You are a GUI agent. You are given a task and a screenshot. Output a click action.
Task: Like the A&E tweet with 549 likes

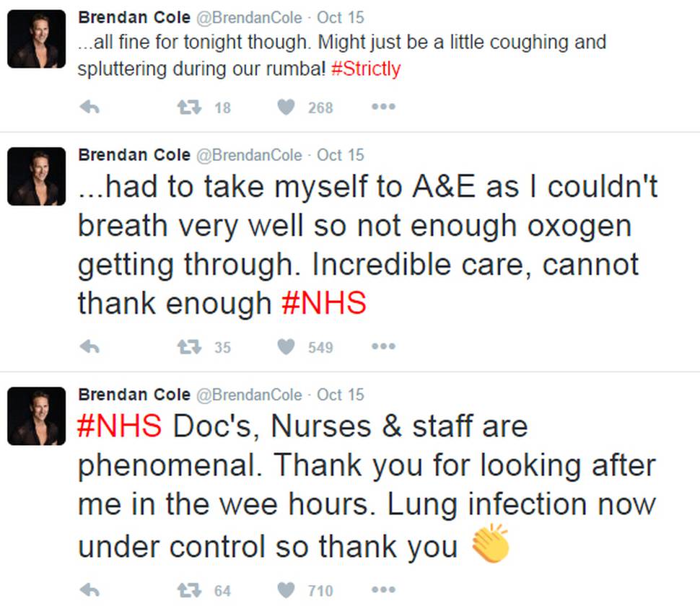(286, 347)
